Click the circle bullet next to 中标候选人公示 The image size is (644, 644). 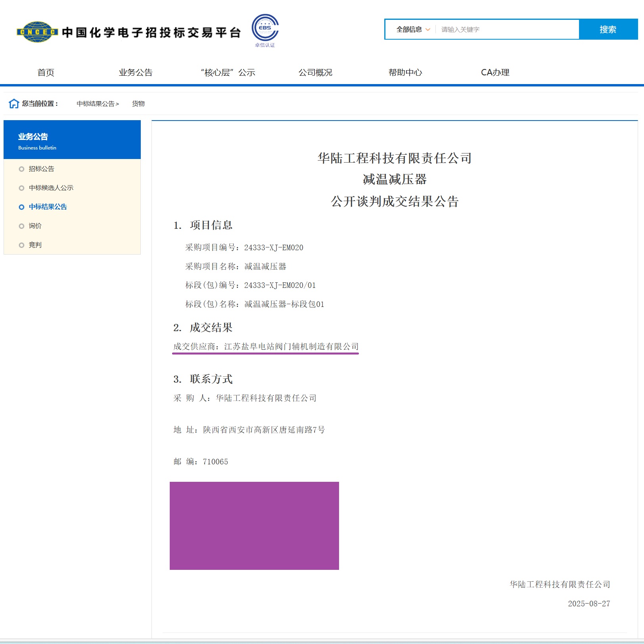(21, 188)
